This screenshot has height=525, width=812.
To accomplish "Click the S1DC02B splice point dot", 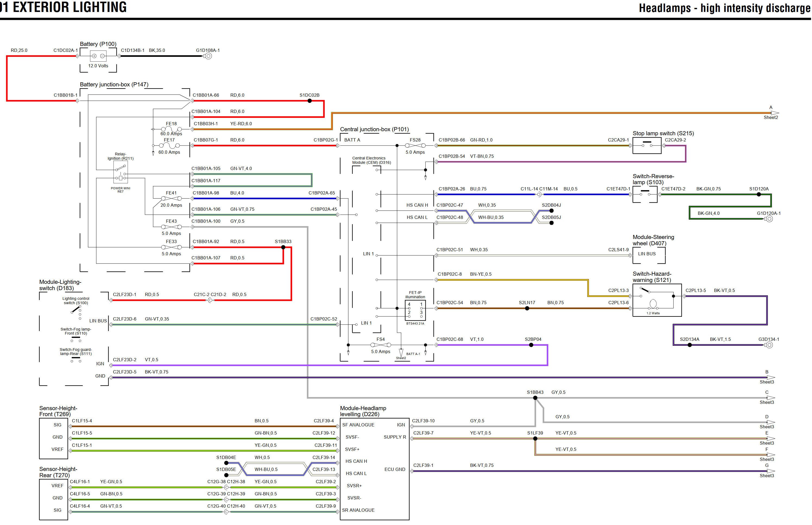I will [309, 100].
